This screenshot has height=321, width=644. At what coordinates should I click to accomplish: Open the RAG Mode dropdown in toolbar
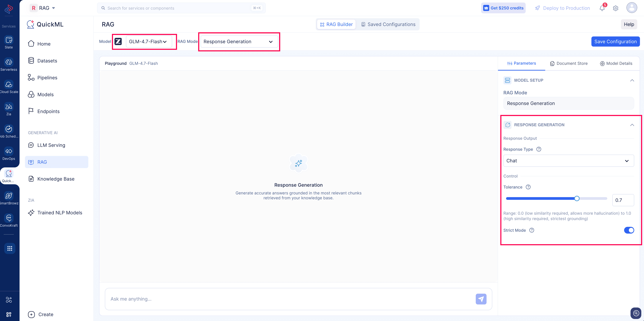coord(239,42)
